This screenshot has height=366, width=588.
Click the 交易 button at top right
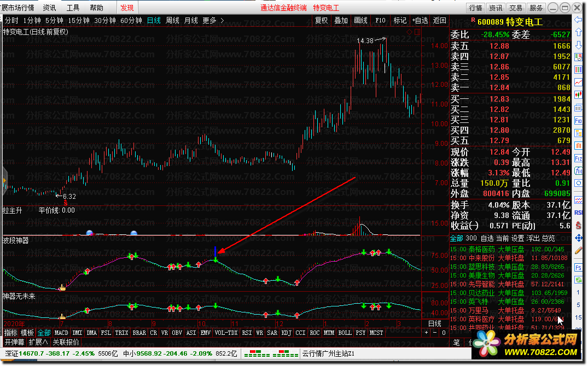pyautogui.click(x=516, y=8)
